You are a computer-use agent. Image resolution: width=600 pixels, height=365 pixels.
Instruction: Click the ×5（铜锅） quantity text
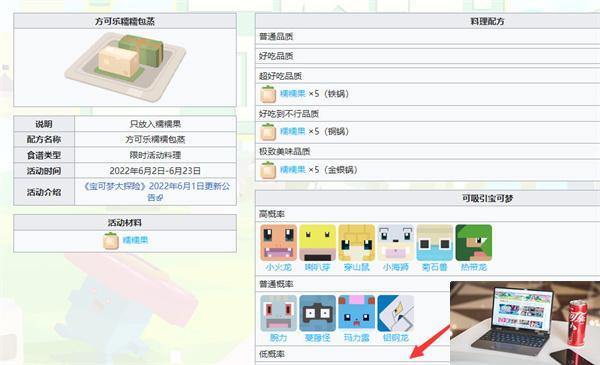click(329, 132)
